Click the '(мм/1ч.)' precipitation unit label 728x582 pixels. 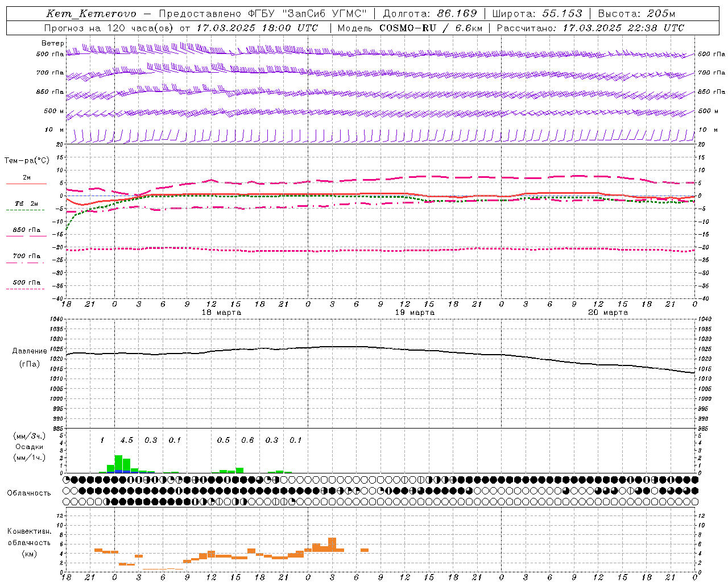[30, 458]
